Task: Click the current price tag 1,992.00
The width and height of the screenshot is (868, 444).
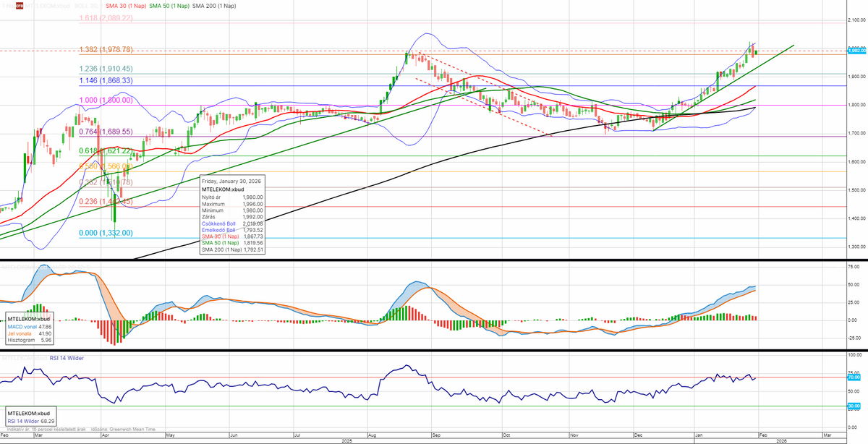Action: pyautogui.click(x=856, y=51)
